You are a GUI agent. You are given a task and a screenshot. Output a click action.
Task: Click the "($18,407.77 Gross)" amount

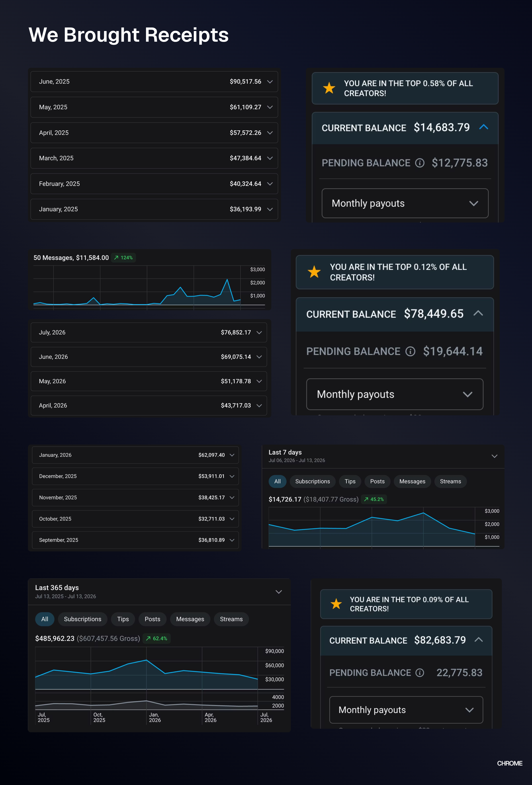[x=331, y=499]
